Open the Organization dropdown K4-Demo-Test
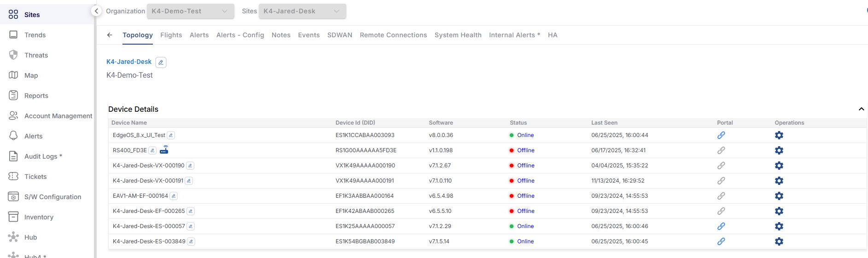The width and height of the screenshot is (868, 258). coord(190,11)
